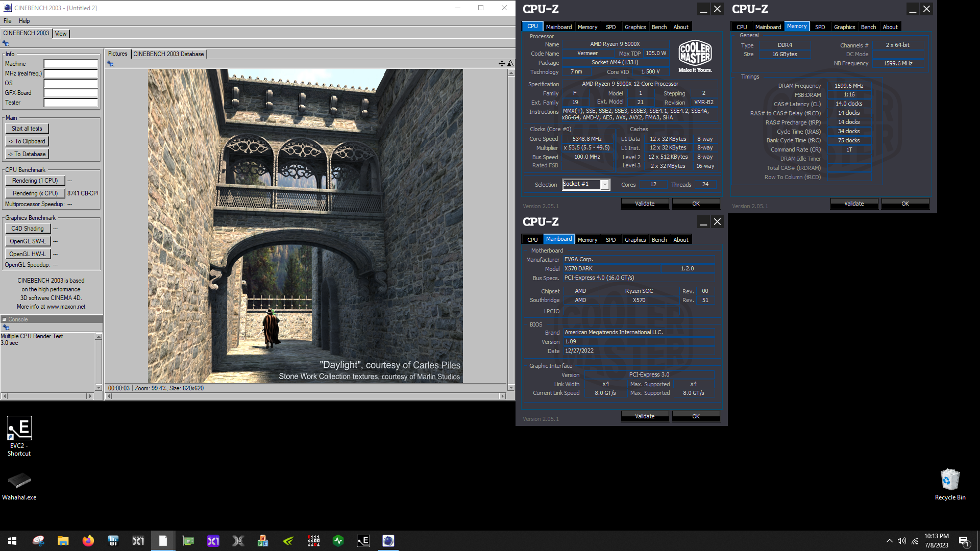The image size is (980, 551).
Task: Open the EVC2 Shortcut desktop icon
Action: click(19, 436)
